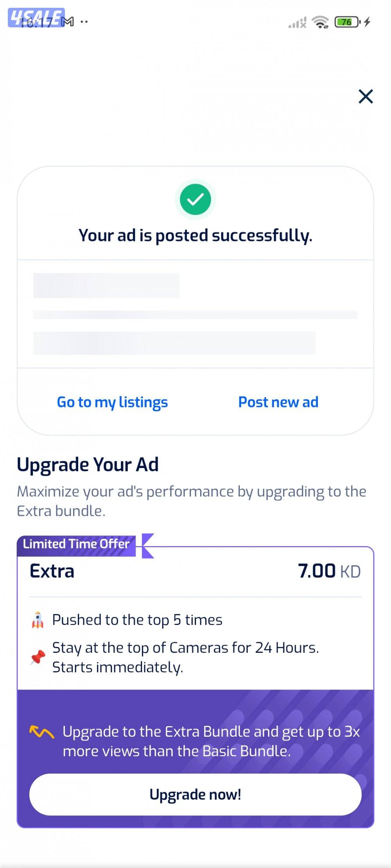Tap the Limited Time Offer badge
The image size is (391, 868).
click(x=76, y=544)
